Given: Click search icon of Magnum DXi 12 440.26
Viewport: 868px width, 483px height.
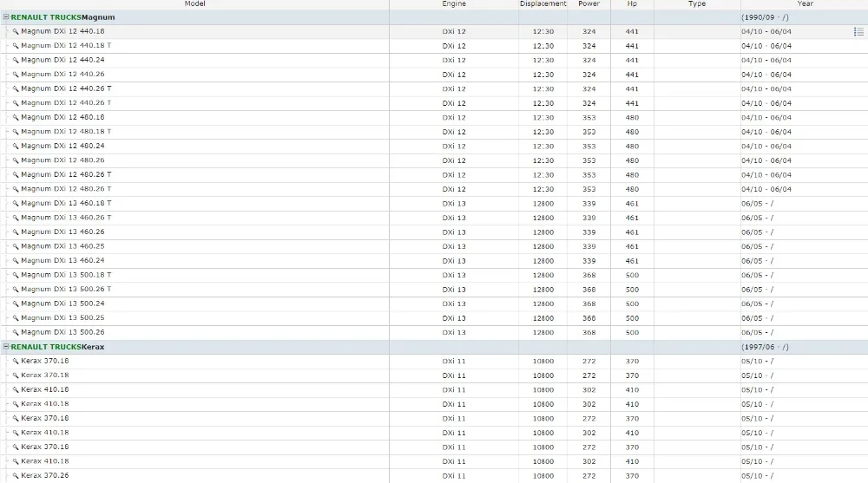Looking at the screenshot, I should 16,75.
